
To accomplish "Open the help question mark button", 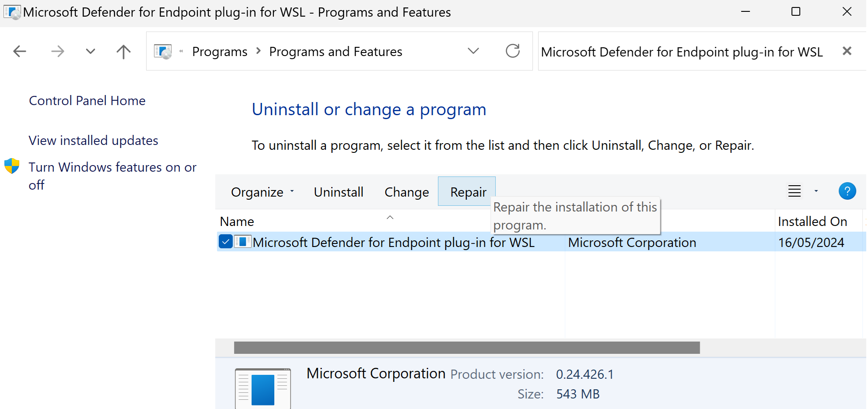I will coord(847,191).
